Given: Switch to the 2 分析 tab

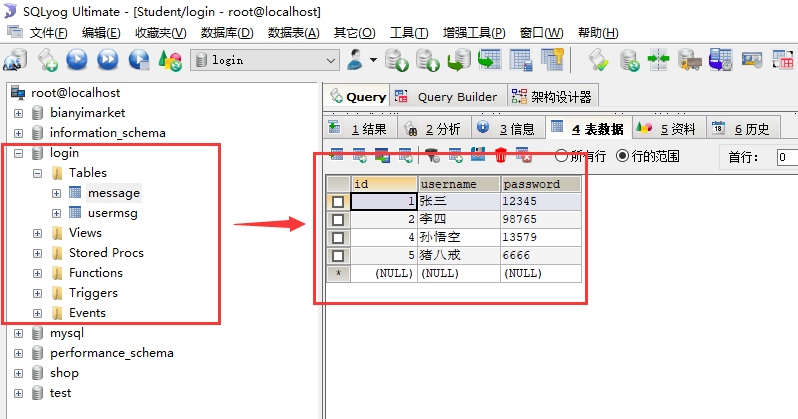Looking at the screenshot, I should click(434, 129).
